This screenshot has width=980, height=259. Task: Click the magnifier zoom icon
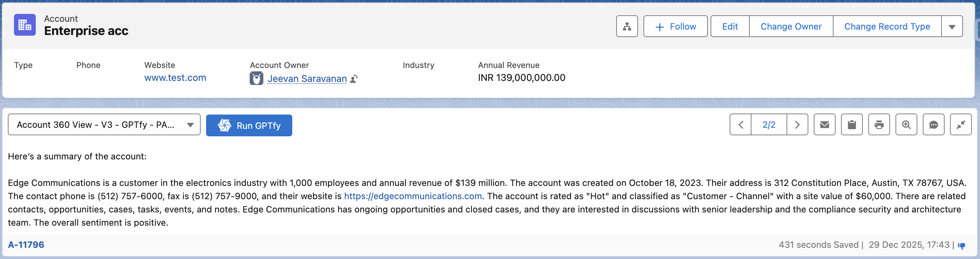pyautogui.click(x=906, y=124)
